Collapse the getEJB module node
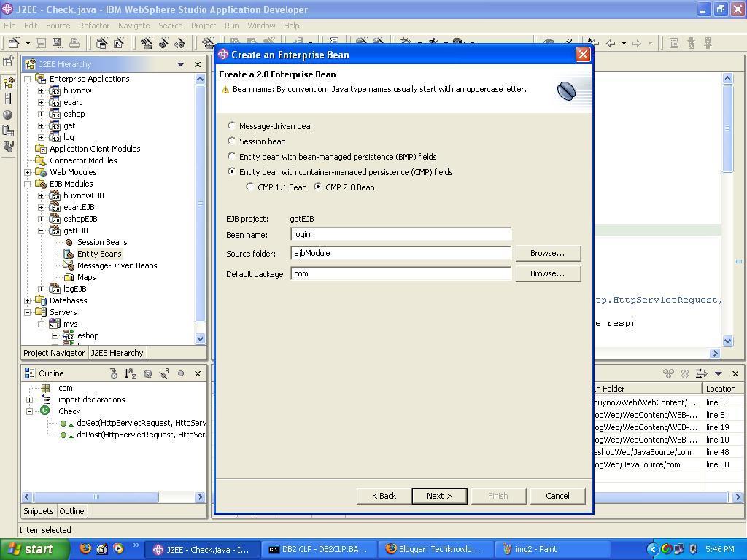Image resolution: width=747 pixels, height=560 pixels. (x=42, y=230)
